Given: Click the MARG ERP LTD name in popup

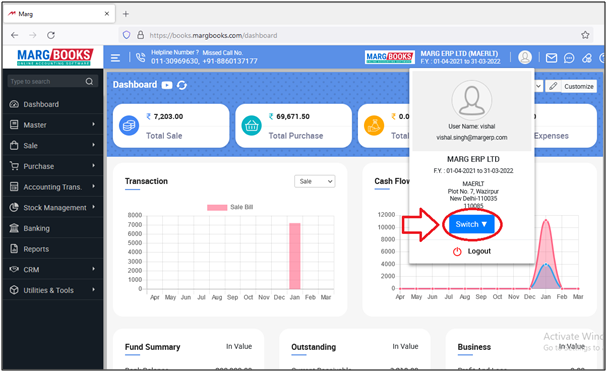Looking at the screenshot, I should 473,159.
